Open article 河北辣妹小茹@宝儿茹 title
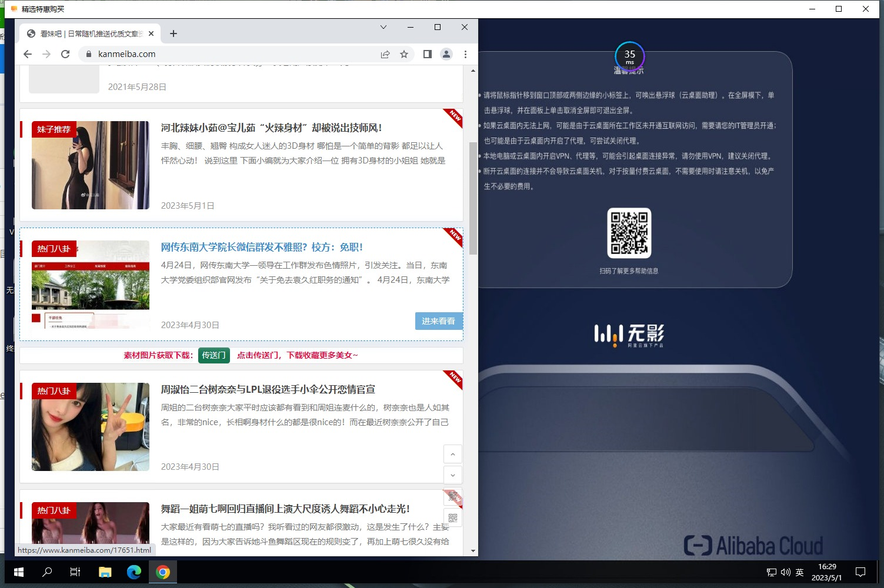884x588 pixels. 272,128
